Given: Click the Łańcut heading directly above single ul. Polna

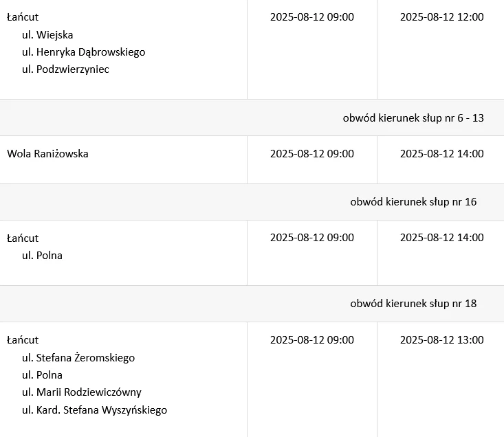Looking at the screenshot, I should pyautogui.click(x=23, y=238).
